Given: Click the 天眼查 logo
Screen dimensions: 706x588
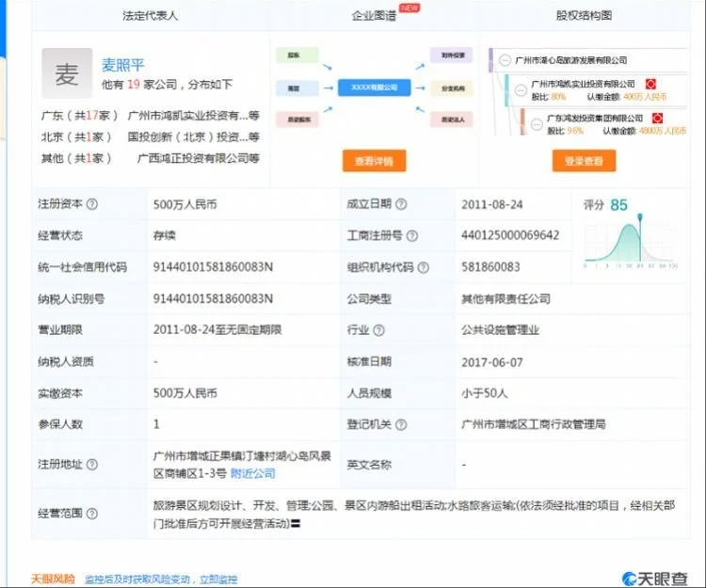Looking at the screenshot, I should click(655, 579).
